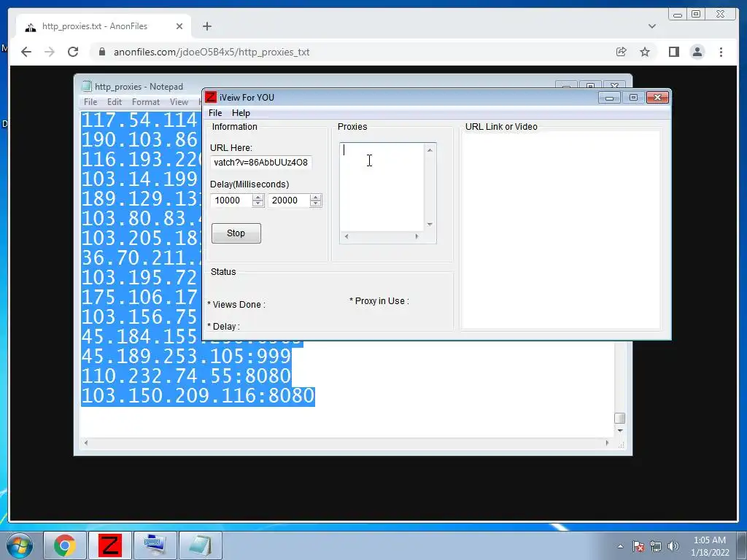Click Notepad horizontal scroll left arrow
The height and width of the screenshot is (560, 747).
point(86,443)
